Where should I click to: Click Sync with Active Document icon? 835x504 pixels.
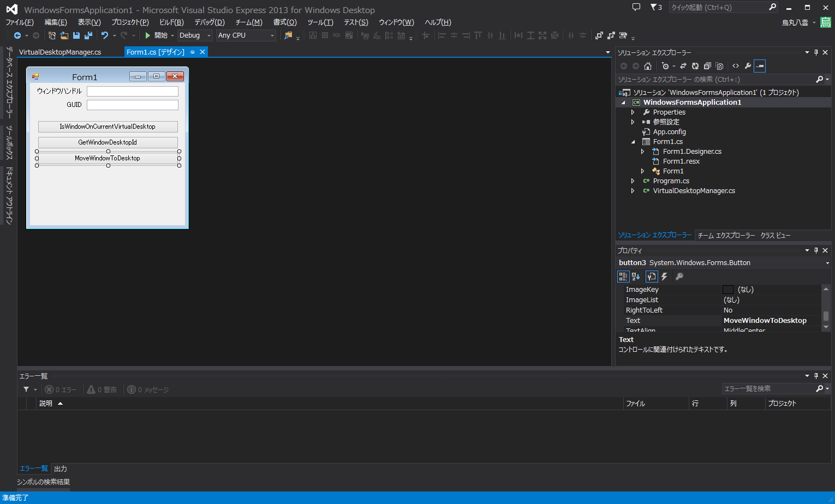pyautogui.click(x=683, y=66)
